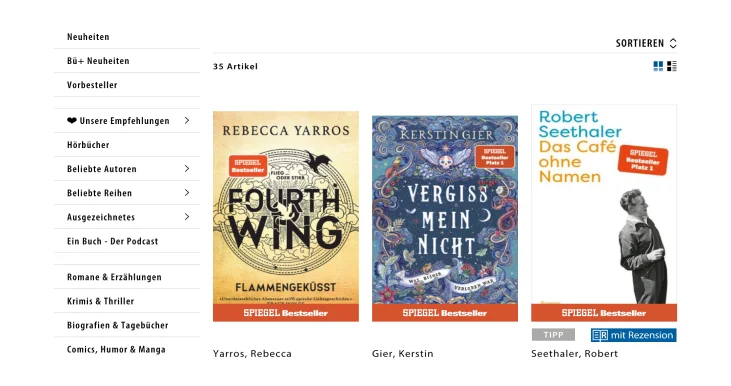
Task: Open the SORTIEREN sorting dropdown
Action: 646,43
